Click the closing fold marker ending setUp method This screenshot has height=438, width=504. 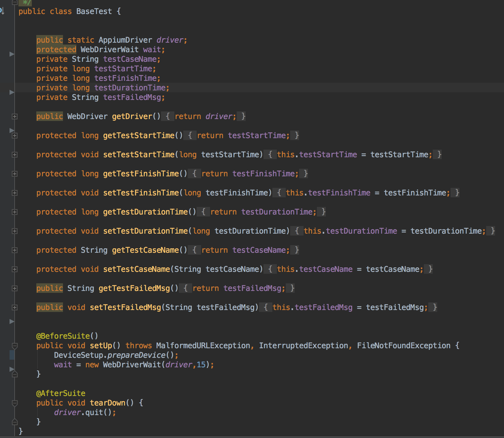pos(15,374)
